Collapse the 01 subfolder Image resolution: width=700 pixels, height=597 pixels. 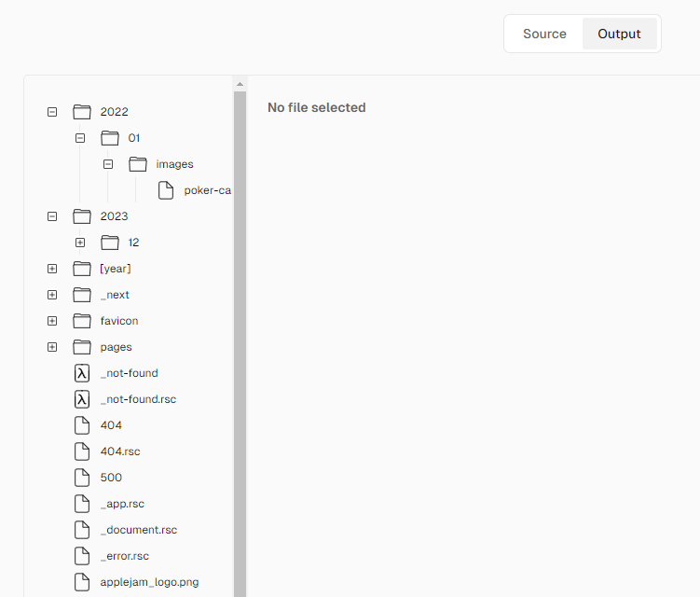[80, 138]
